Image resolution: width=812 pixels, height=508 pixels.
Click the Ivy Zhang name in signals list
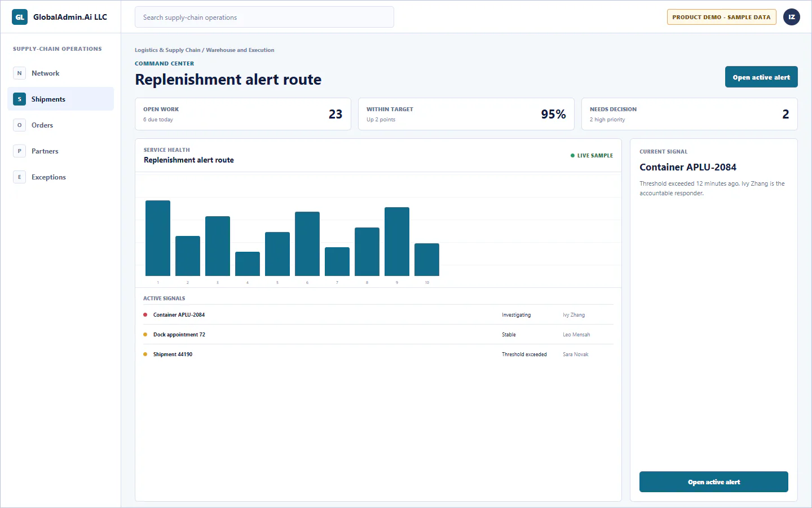point(573,315)
